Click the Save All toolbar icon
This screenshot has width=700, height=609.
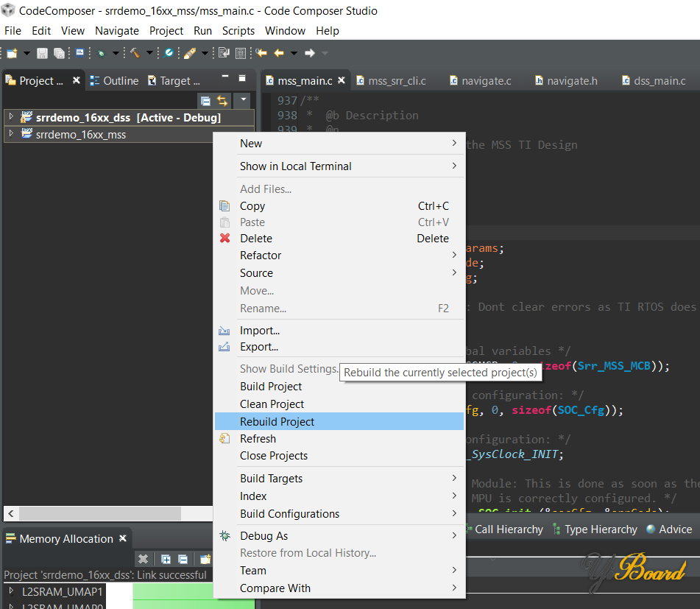point(59,53)
